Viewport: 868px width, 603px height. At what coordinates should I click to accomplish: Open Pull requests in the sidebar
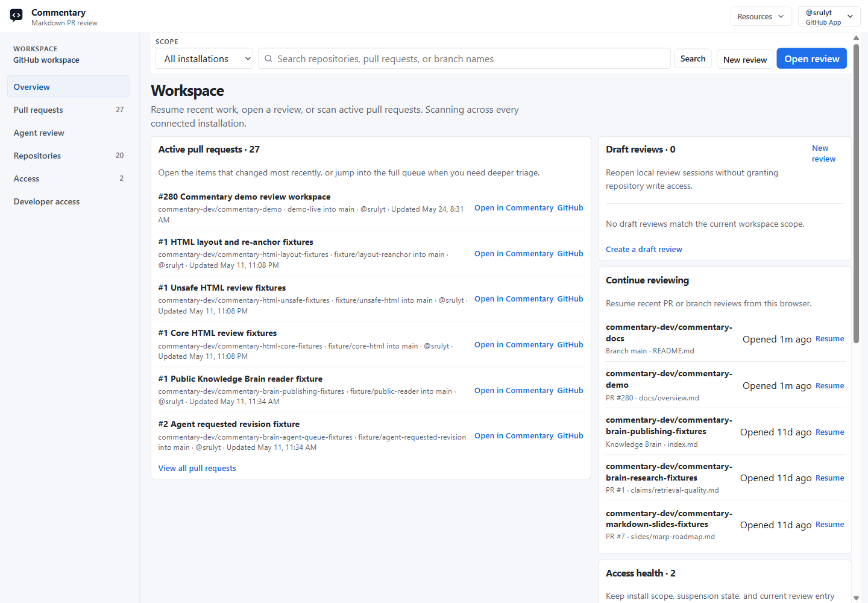[69, 110]
